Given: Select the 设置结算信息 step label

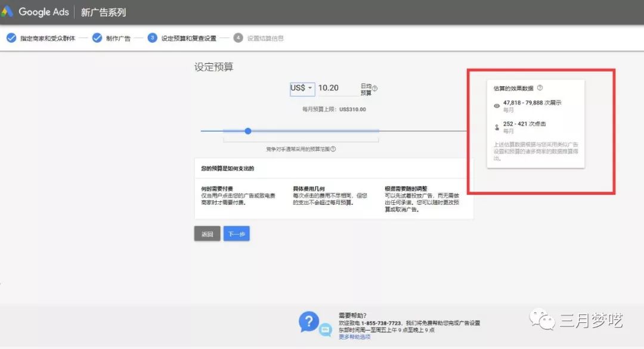Looking at the screenshot, I should pyautogui.click(x=265, y=38).
